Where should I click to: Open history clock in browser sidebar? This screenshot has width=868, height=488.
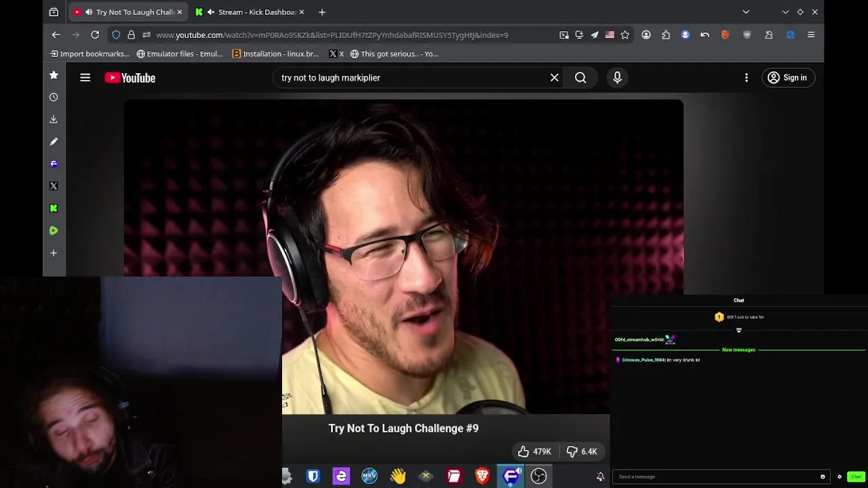pyautogui.click(x=54, y=97)
